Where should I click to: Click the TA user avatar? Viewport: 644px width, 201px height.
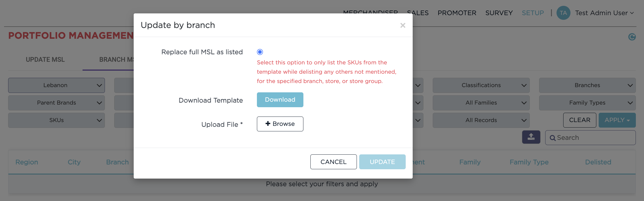click(563, 13)
